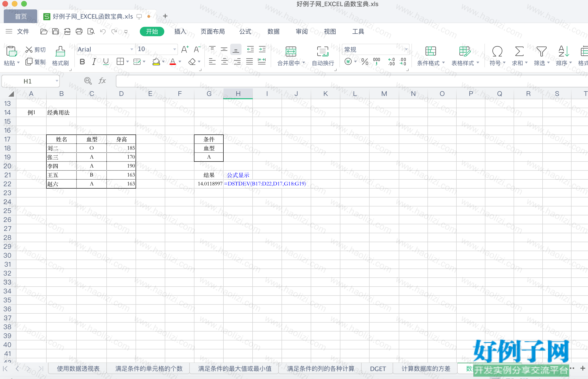
Task: Open the number format 常规 dropdown
Action: (x=406, y=49)
